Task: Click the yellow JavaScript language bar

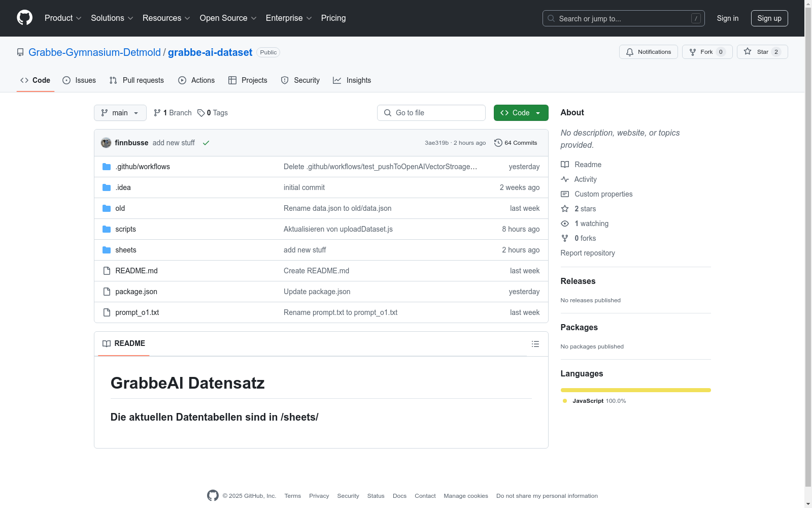Action: point(636,390)
